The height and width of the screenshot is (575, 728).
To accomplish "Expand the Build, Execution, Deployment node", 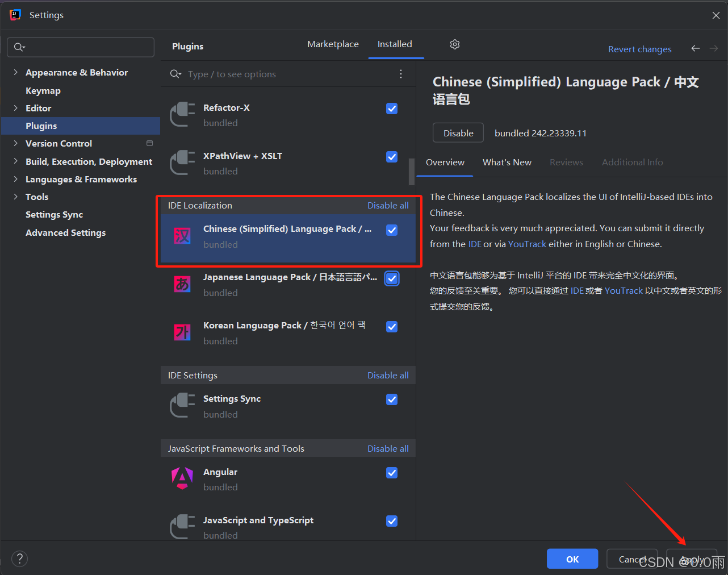I will click(x=15, y=161).
